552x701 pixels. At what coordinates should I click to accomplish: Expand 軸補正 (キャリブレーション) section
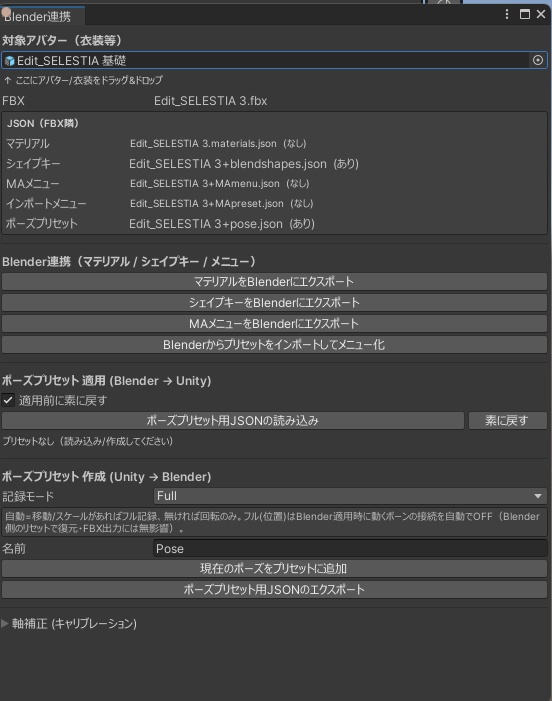tap(5, 623)
